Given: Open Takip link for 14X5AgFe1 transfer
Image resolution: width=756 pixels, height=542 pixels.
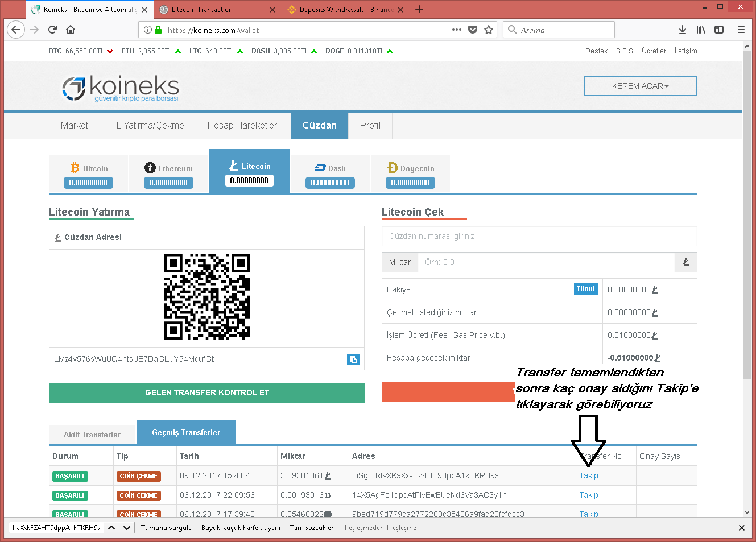Looking at the screenshot, I should point(589,495).
